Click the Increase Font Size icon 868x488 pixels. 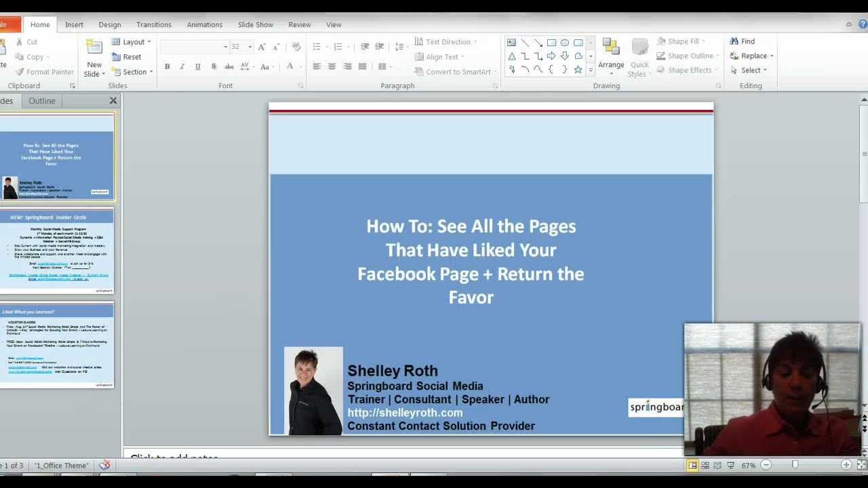coord(262,47)
